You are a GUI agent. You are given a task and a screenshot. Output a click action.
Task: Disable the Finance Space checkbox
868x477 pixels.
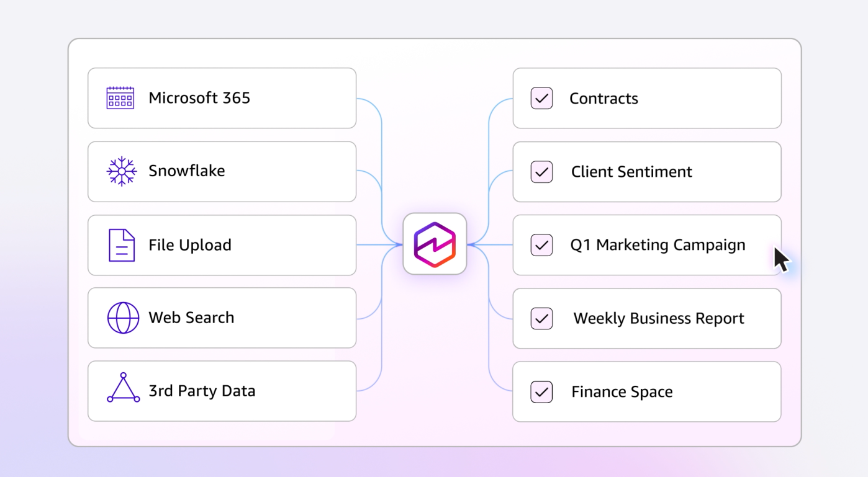point(541,392)
